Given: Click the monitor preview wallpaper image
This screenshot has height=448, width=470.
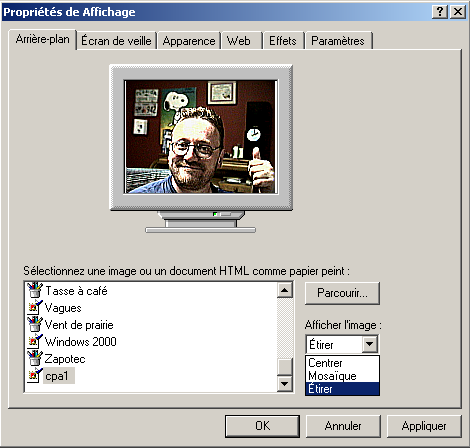Looking at the screenshot, I should (201, 137).
